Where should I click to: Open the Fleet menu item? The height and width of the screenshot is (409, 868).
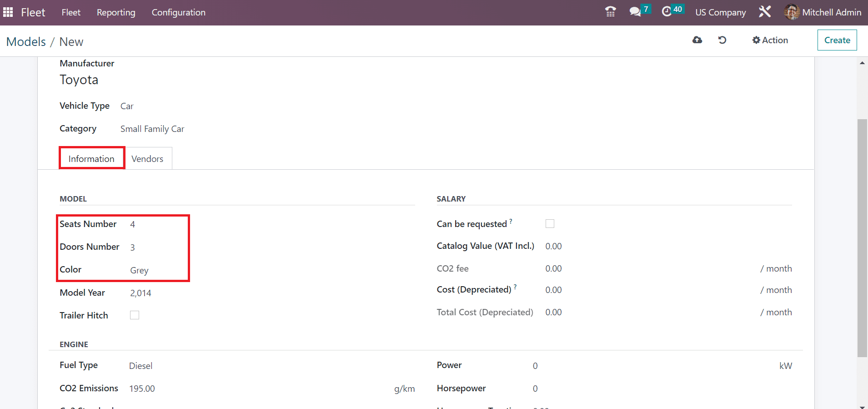(71, 12)
